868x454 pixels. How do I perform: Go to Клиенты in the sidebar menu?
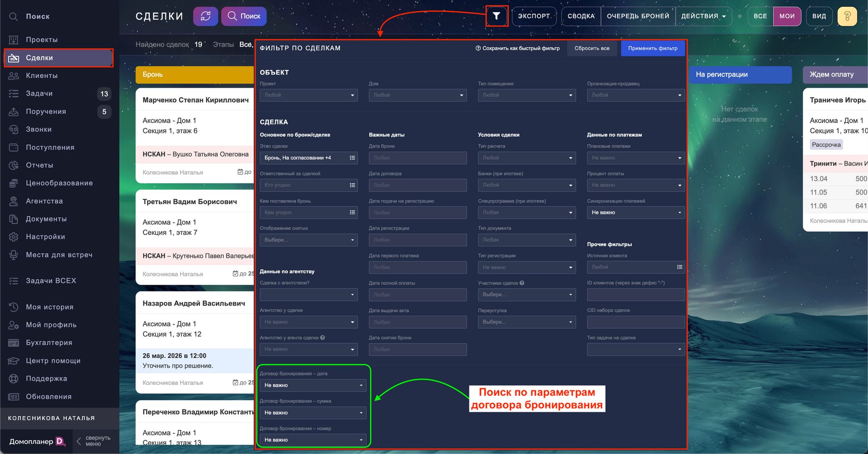tap(42, 76)
